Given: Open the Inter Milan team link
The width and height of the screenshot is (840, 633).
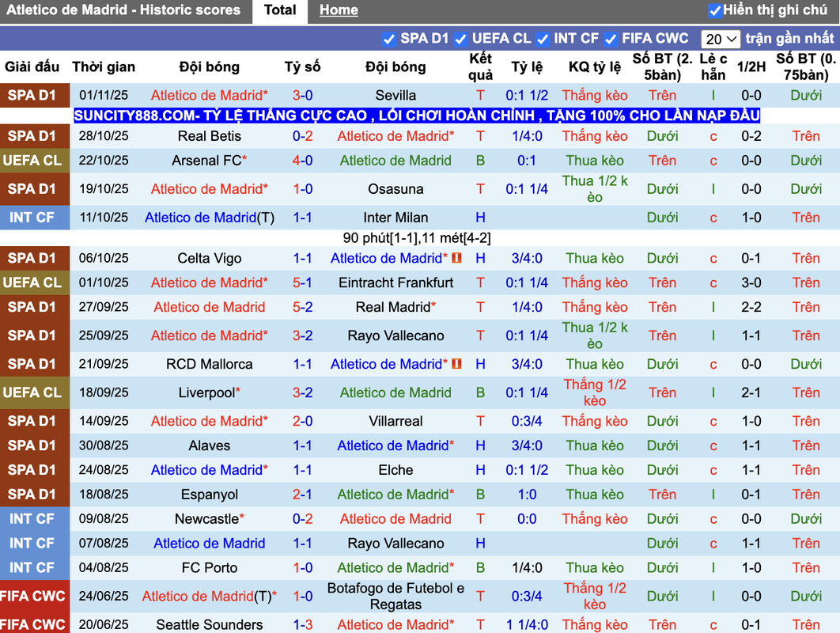Looking at the screenshot, I should (x=395, y=218).
